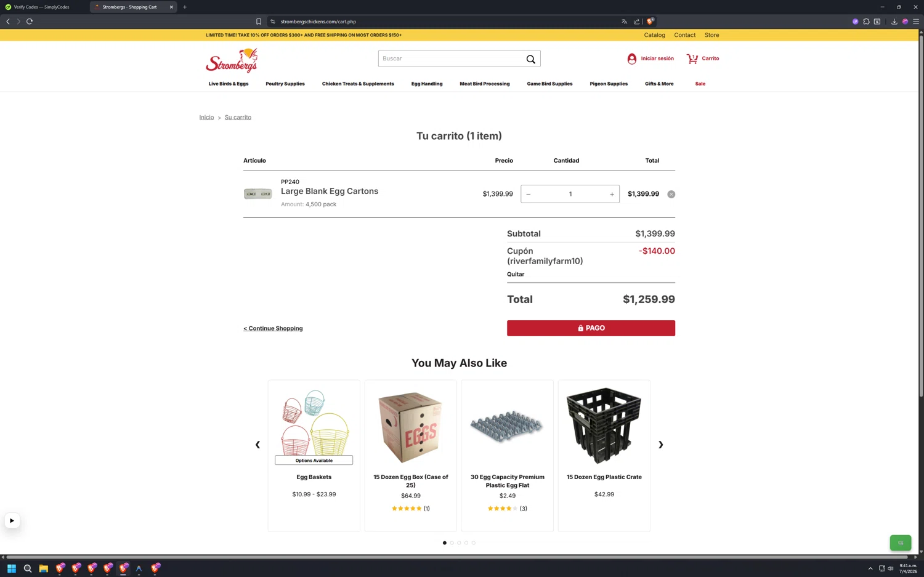
Task: Open Gifts & More menu
Action: click(659, 84)
